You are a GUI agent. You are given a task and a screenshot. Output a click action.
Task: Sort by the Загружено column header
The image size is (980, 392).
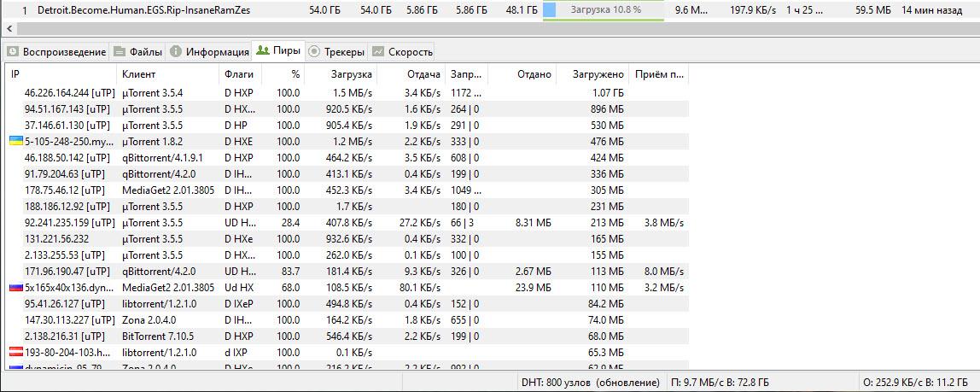click(598, 74)
